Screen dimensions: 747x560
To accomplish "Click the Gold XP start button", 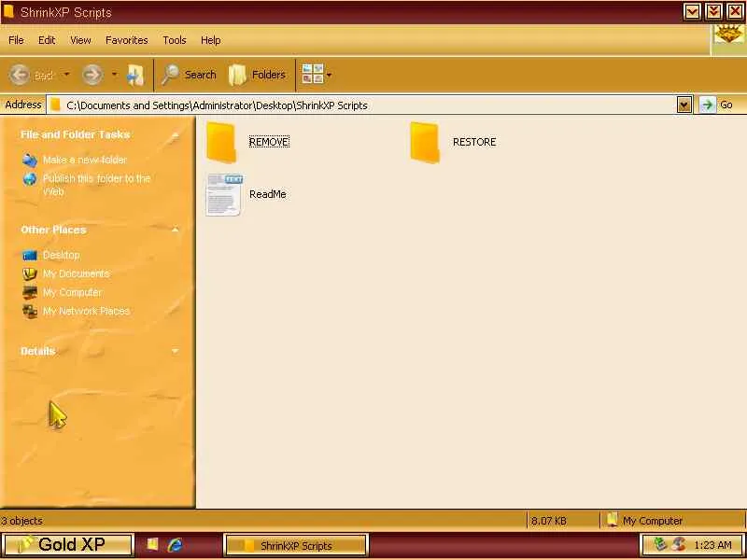I will click(x=67, y=545).
